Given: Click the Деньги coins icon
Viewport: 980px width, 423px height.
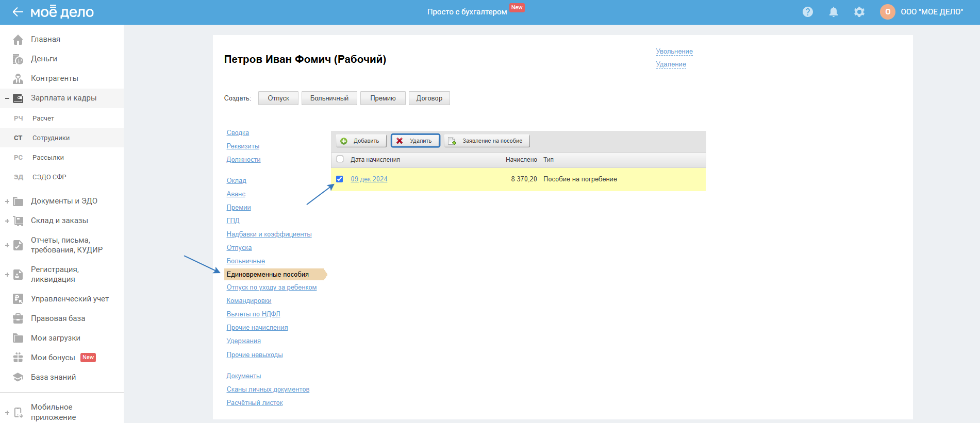Looking at the screenshot, I should coord(18,59).
